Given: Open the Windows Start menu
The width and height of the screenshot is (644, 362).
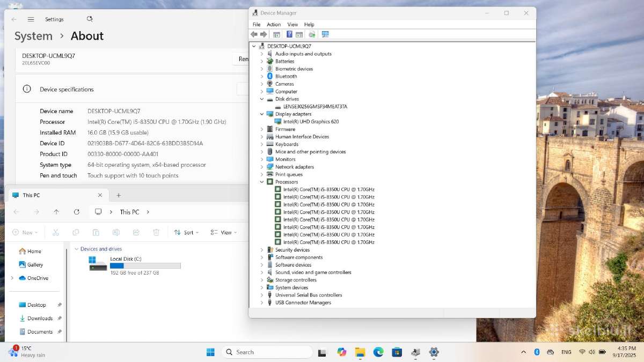Looking at the screenshot, I should pos(210,352).
